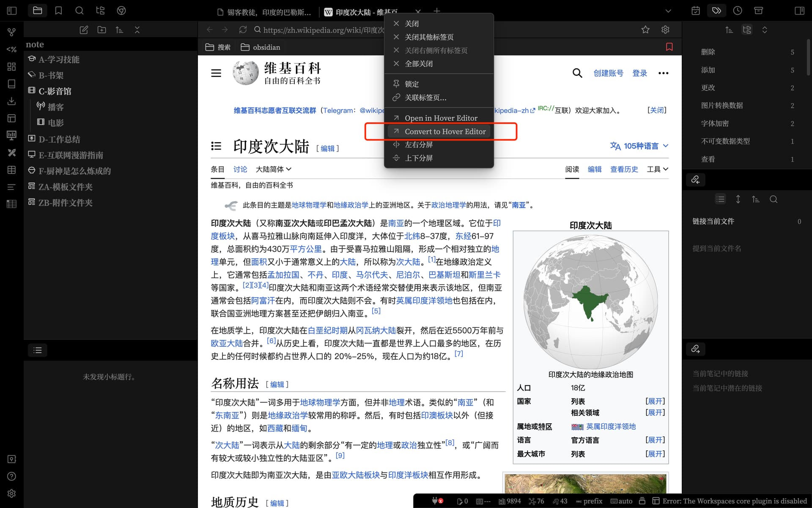Choose Convert to Hover Editor
Screen dimensions: 812x508
[439, 132]
